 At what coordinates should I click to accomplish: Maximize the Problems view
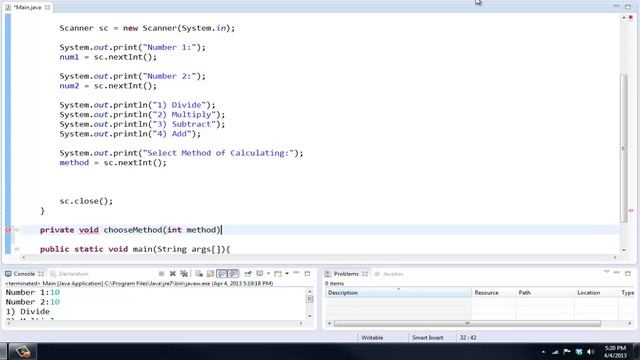628,273
